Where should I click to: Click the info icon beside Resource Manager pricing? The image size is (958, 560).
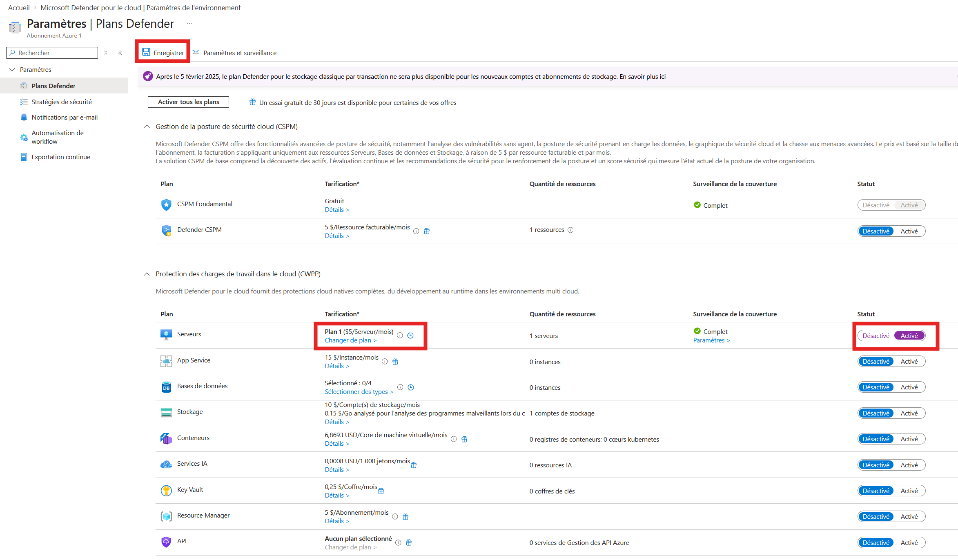pos(395,516)
